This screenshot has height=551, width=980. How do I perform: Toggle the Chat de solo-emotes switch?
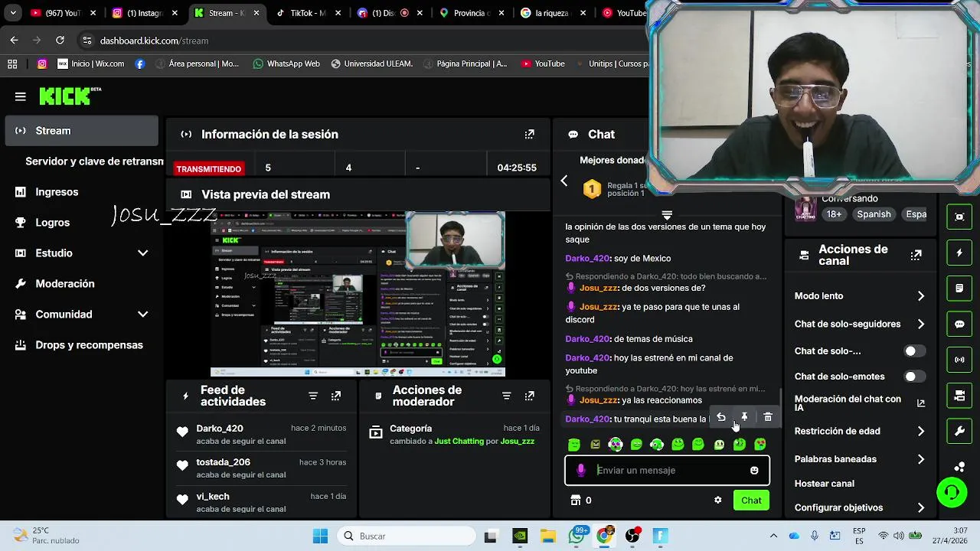coord(914,377)
